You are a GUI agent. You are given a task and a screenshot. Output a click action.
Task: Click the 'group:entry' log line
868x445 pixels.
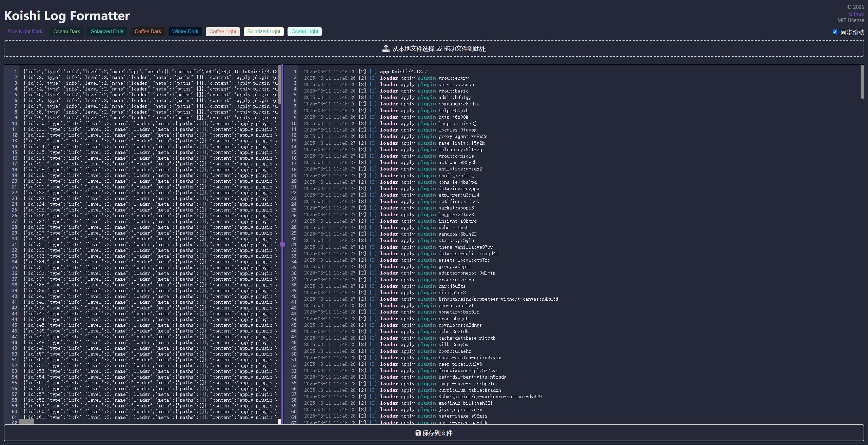[x=386, y=78]
